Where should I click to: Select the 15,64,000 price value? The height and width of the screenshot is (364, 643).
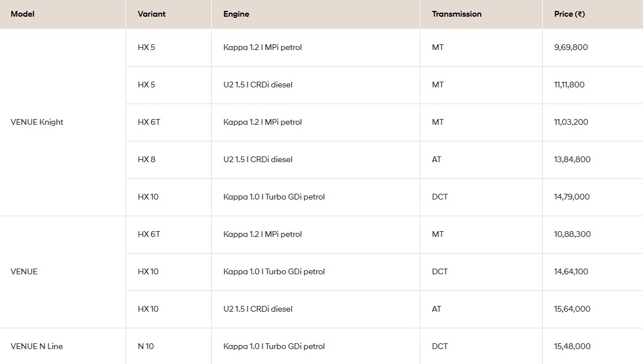point(572,309)
